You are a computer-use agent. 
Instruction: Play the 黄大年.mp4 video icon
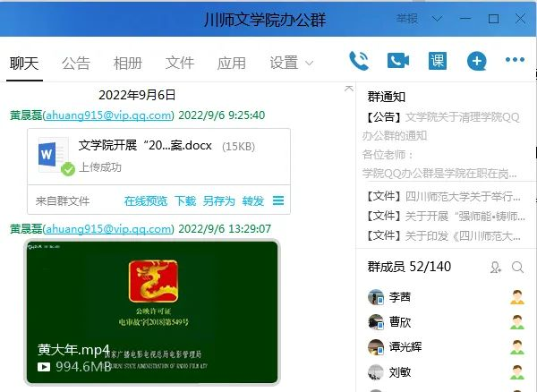point(44,367)
